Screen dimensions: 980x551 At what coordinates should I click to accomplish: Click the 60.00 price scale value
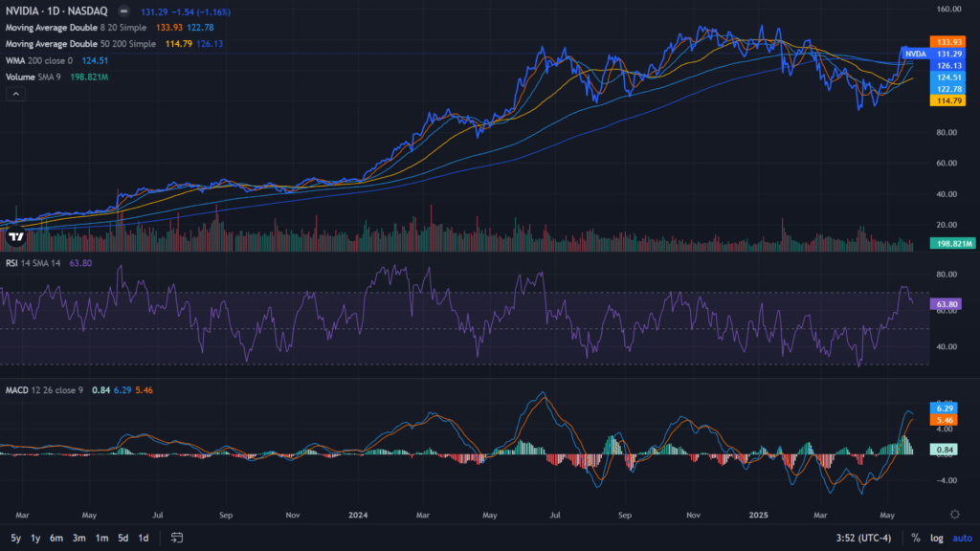click(x=947, y=163)
